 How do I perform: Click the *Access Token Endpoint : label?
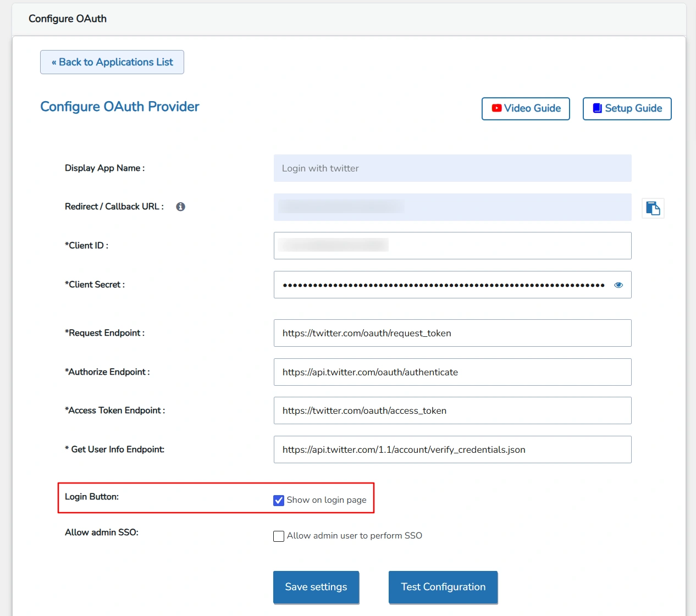(x=115, y=410)
